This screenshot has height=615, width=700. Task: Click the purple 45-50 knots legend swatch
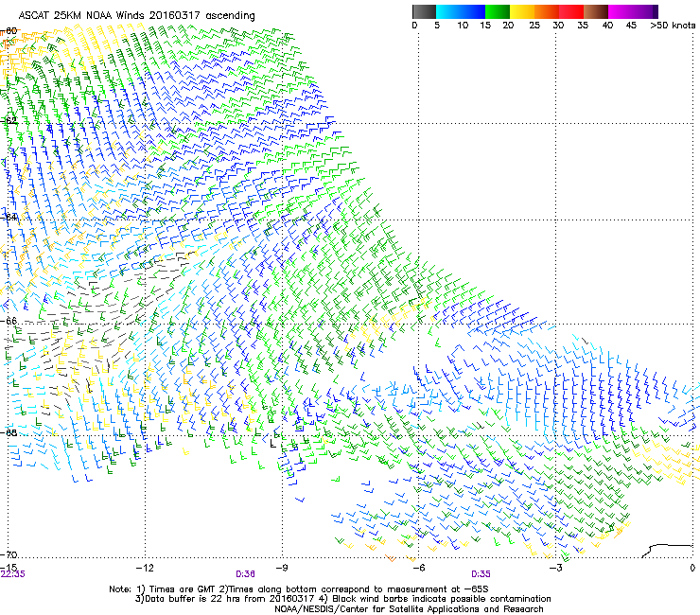click(x=645, y=11)
